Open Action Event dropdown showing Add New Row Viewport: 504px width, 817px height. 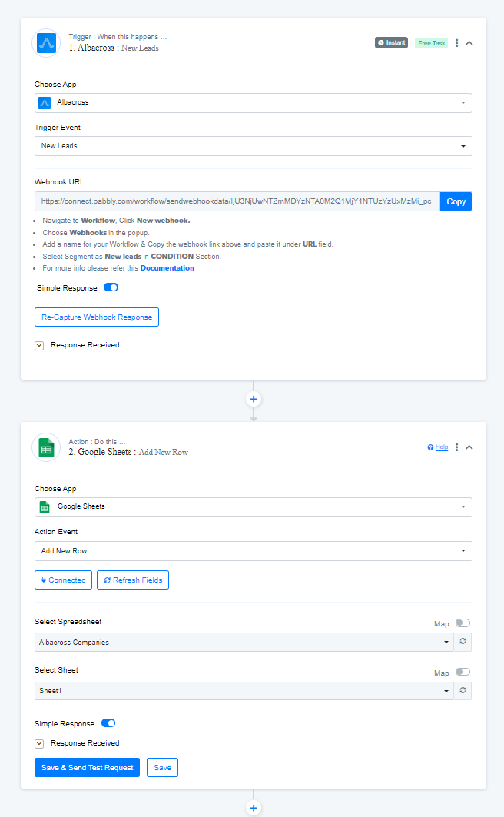tap(253, 551)
